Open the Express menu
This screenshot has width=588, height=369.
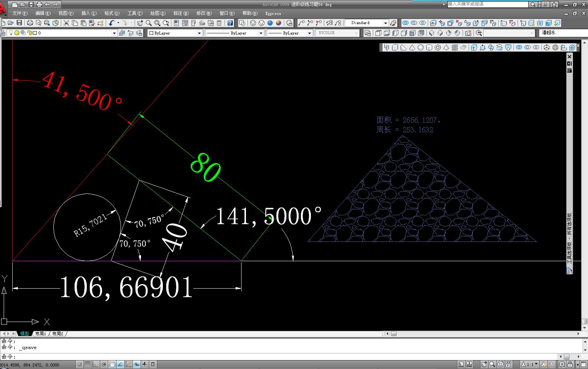click(273, 14)
